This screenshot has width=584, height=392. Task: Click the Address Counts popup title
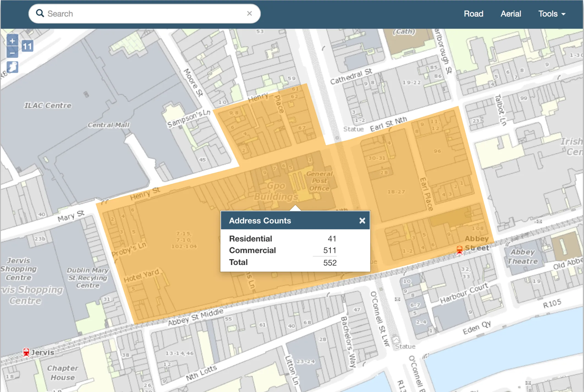tap(260, 221)
